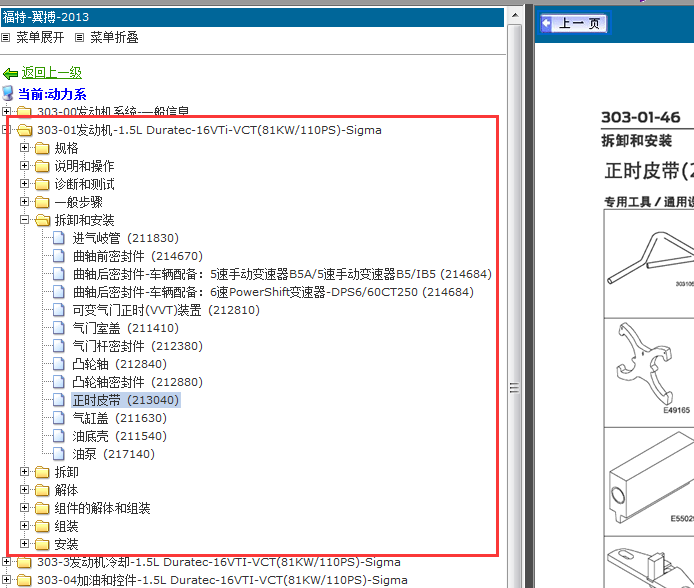Click the 上一页 previous page button
Screen dimensions: 694x588
tap(574, 23)
